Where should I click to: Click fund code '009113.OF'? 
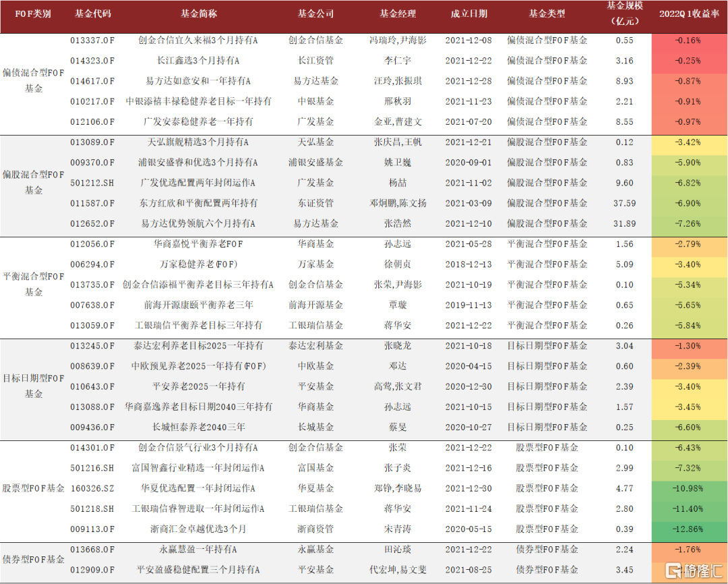[92, 529]
